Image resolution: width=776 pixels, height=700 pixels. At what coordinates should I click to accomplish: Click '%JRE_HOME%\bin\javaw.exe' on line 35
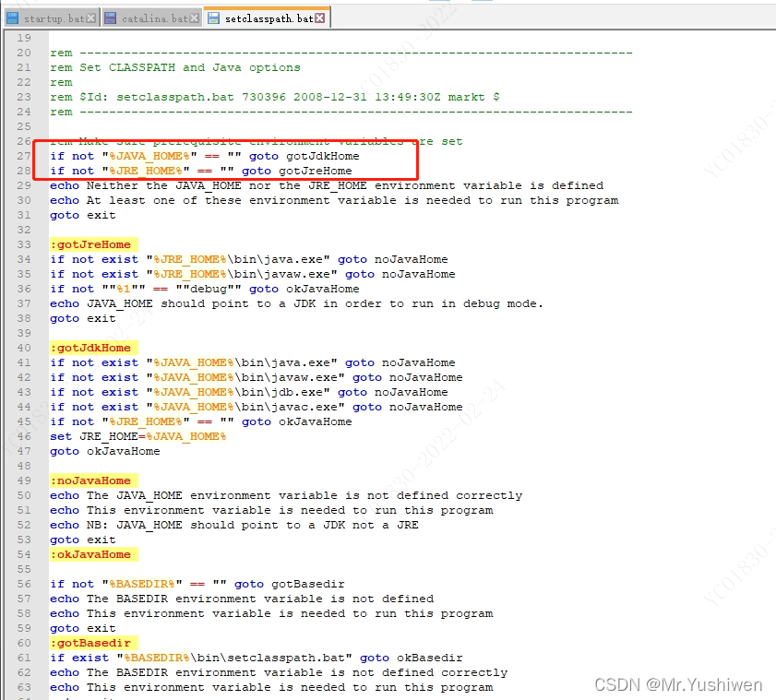(242, 274)
